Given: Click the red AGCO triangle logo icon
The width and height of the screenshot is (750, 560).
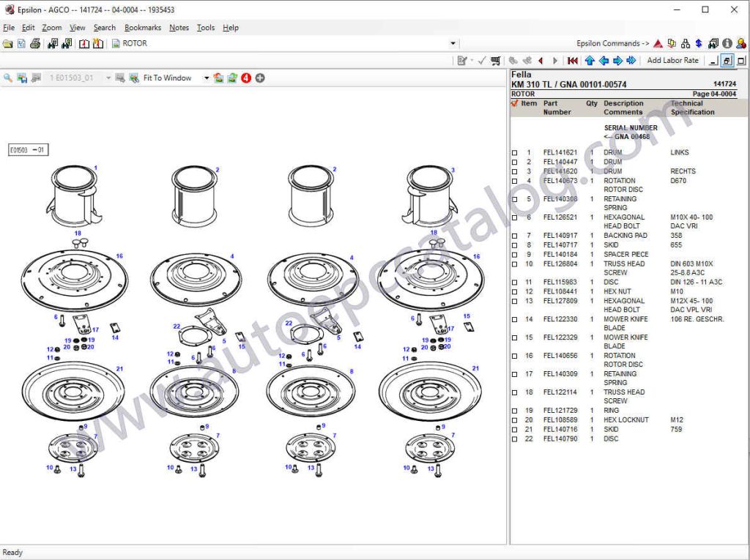Looking at the screenshot, I should tap(658, 44).
